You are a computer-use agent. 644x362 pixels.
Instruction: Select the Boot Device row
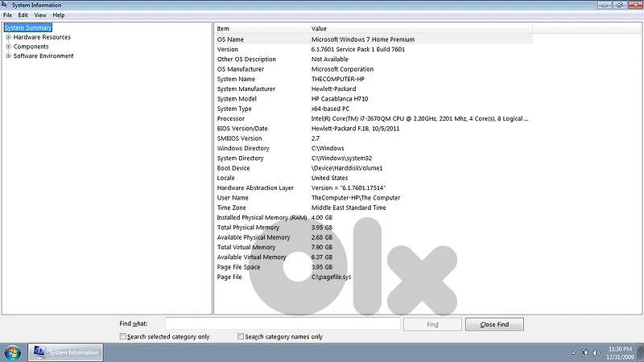pos(374,168)
